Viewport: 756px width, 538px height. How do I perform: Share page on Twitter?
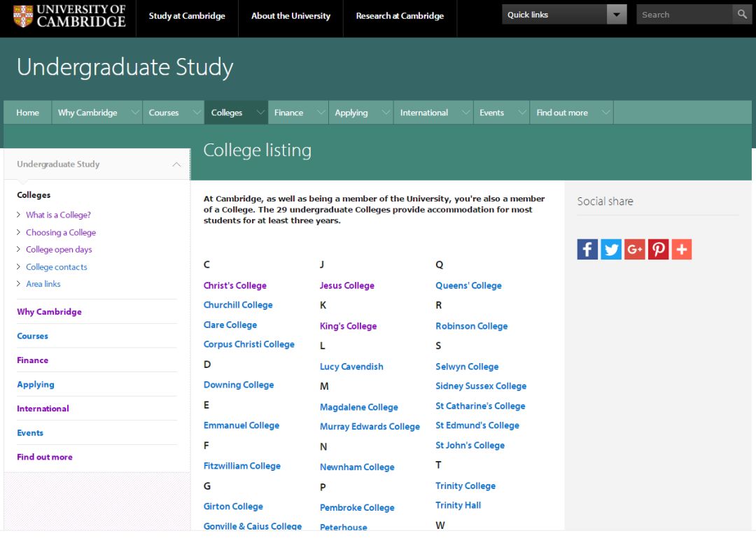[x=611, y=249]
